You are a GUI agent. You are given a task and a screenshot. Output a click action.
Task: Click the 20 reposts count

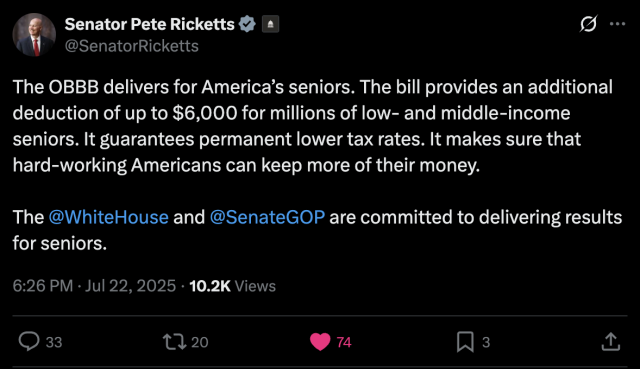(x=200, y=342)
